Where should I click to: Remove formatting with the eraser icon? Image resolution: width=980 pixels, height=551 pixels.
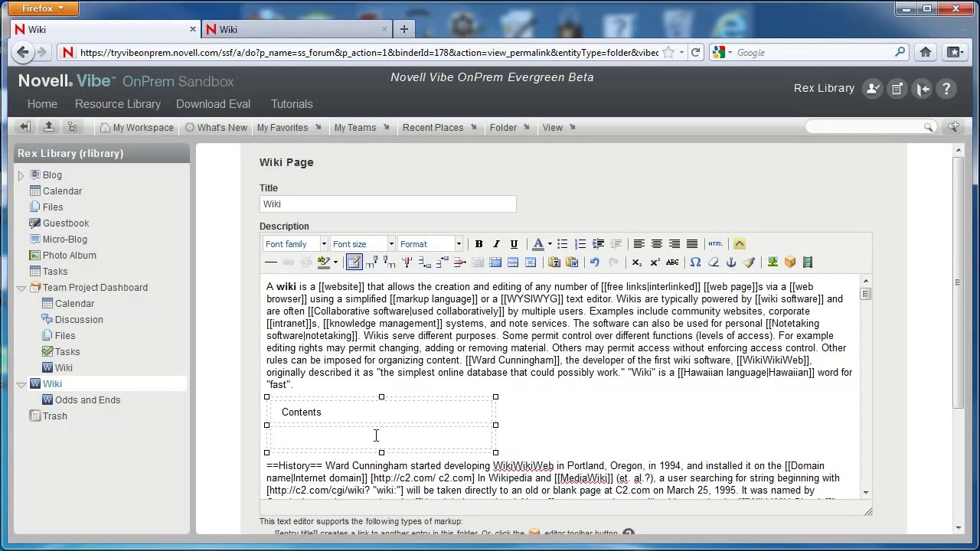[x=714, y=262]
